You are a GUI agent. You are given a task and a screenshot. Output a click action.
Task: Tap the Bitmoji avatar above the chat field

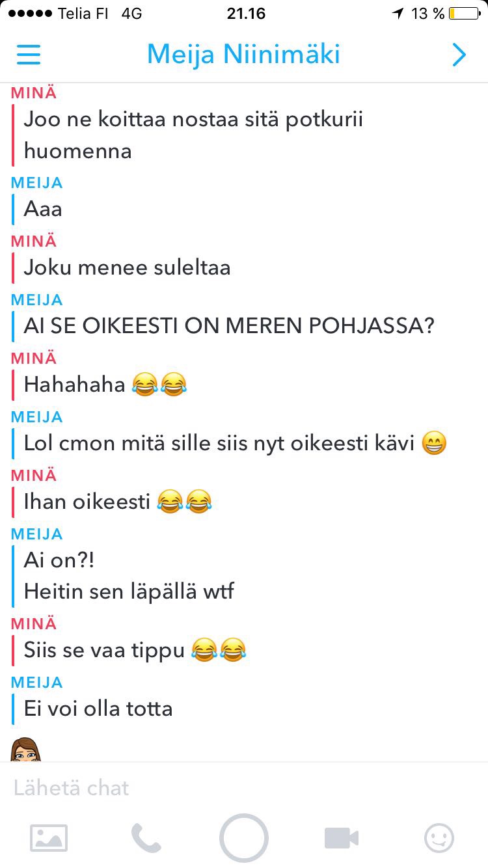(26, 749)
